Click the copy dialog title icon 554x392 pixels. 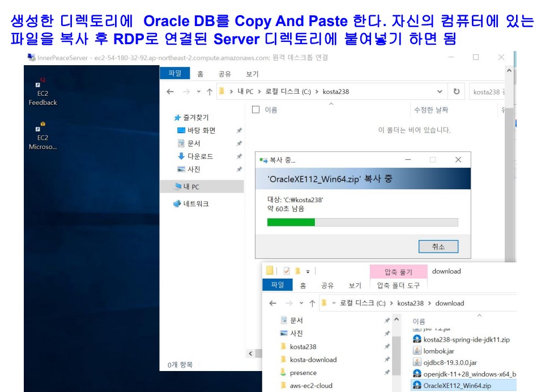(263, 160)
